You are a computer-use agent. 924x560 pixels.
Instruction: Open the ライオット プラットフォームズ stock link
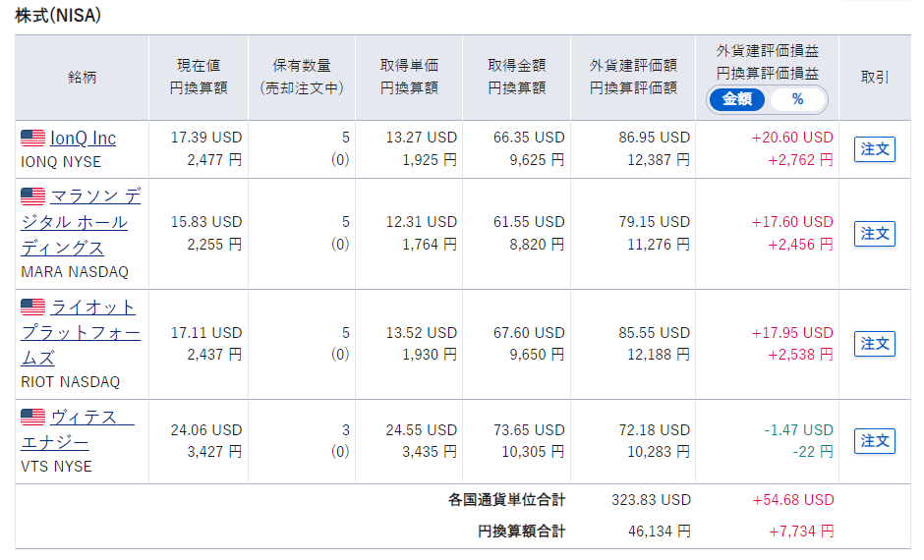click(x=82, y=333)
